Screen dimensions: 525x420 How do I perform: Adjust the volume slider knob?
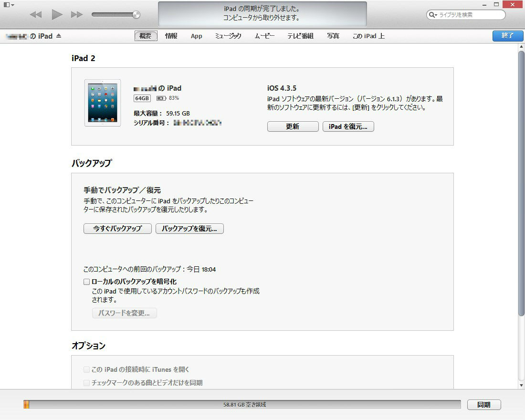coord(136,15)
